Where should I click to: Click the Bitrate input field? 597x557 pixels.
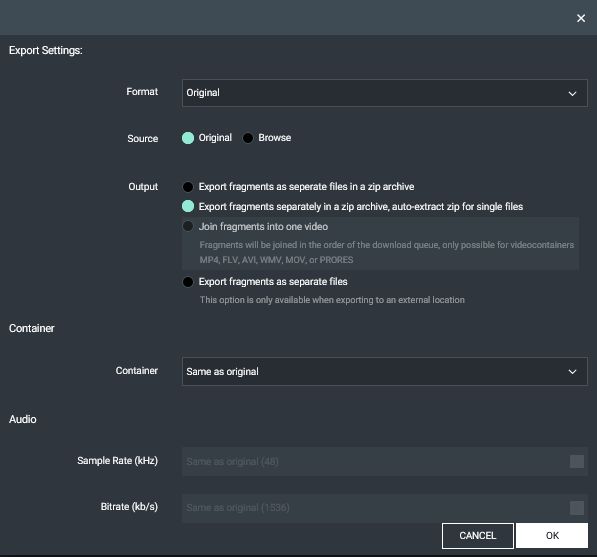[x=385, y=508]
